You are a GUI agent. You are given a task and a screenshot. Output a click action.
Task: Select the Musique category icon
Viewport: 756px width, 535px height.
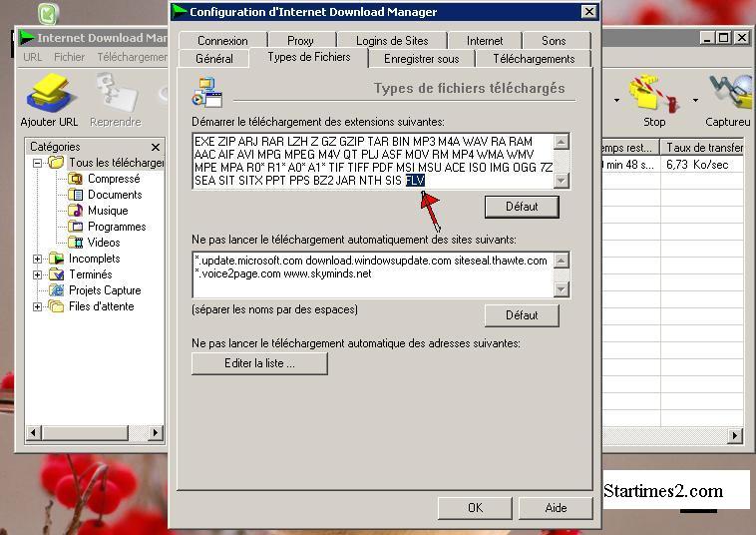[x=75, y=211]
